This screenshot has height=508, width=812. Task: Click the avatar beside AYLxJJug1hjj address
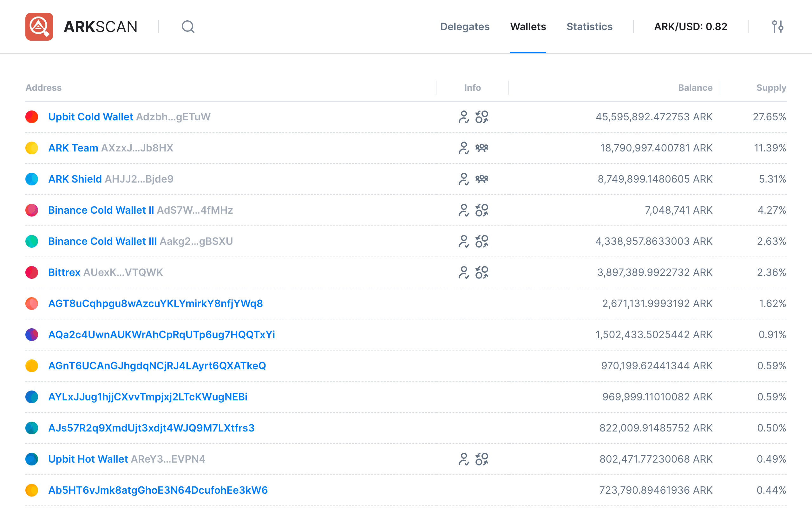pyautogui.click(x=32, y=397)
